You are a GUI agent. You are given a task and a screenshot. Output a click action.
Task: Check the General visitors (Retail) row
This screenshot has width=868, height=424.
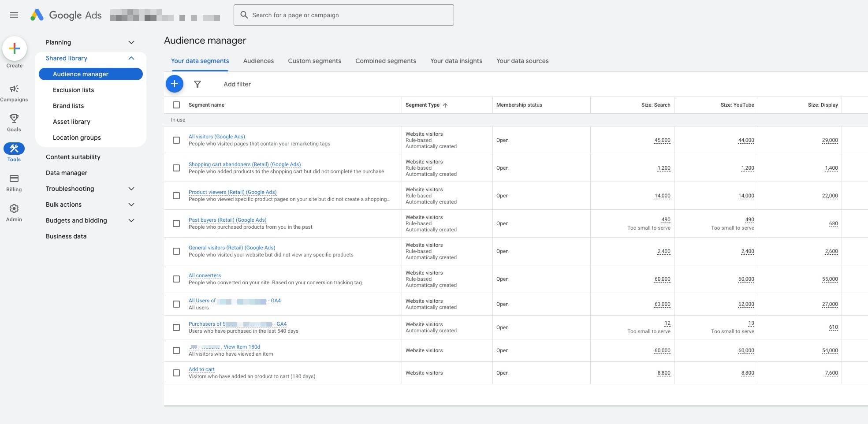[176, 251]
